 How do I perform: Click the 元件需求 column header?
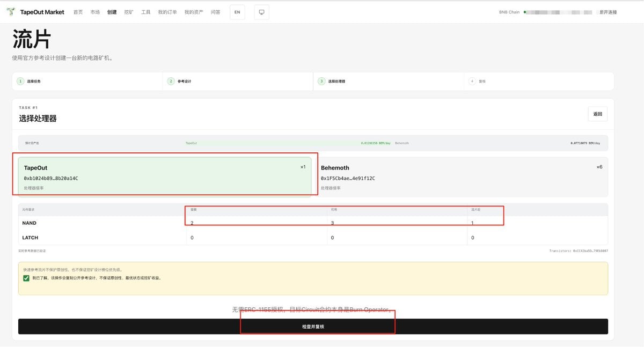(x=30, y=209)
